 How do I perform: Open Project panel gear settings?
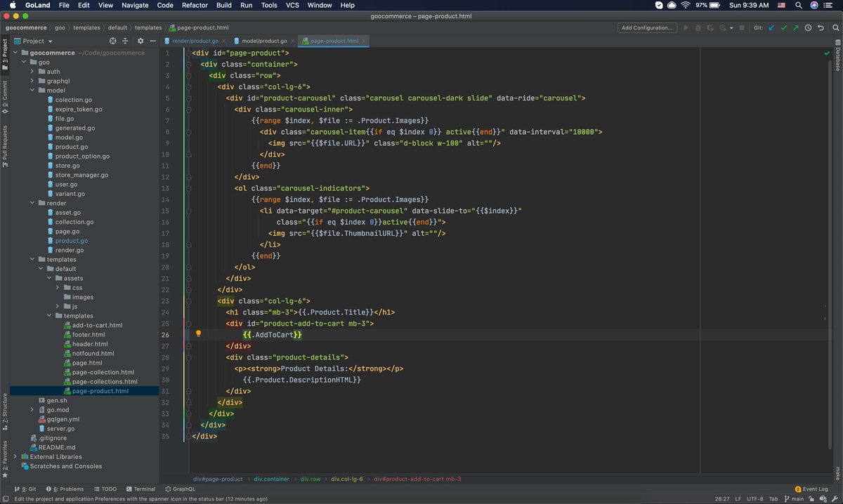[140, 41]
